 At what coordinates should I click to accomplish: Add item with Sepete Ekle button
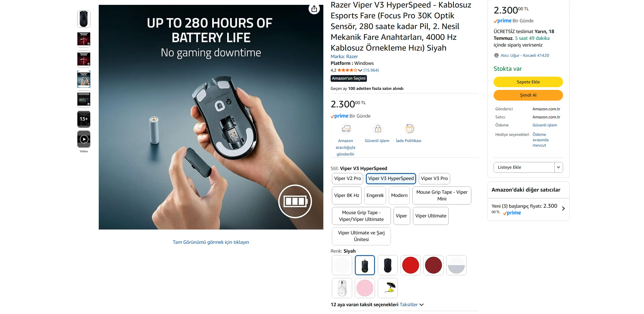[528, 82]
